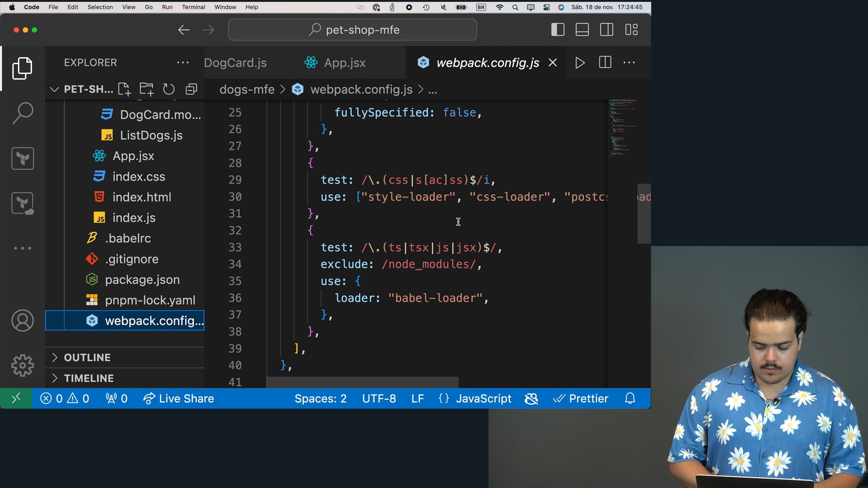Click New Folder icon in explorer header
This screenshot has width=868, height=488.
pos(146,89)
